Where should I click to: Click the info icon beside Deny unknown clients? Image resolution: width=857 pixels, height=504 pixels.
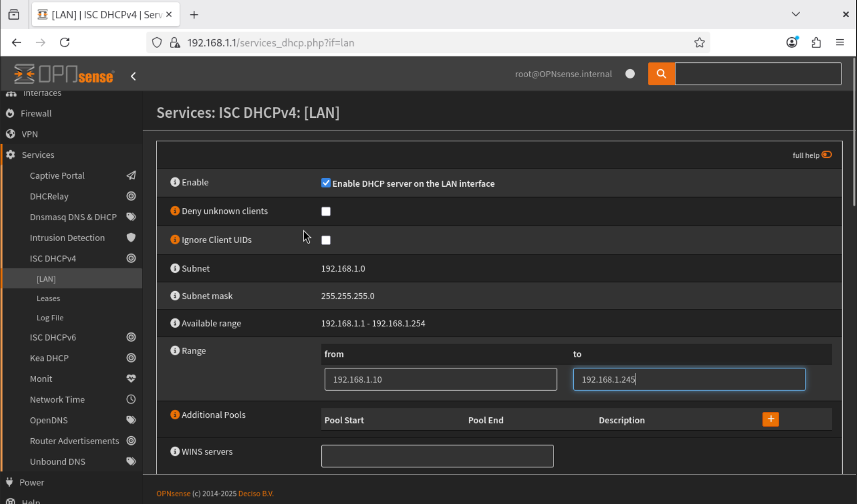175,211
